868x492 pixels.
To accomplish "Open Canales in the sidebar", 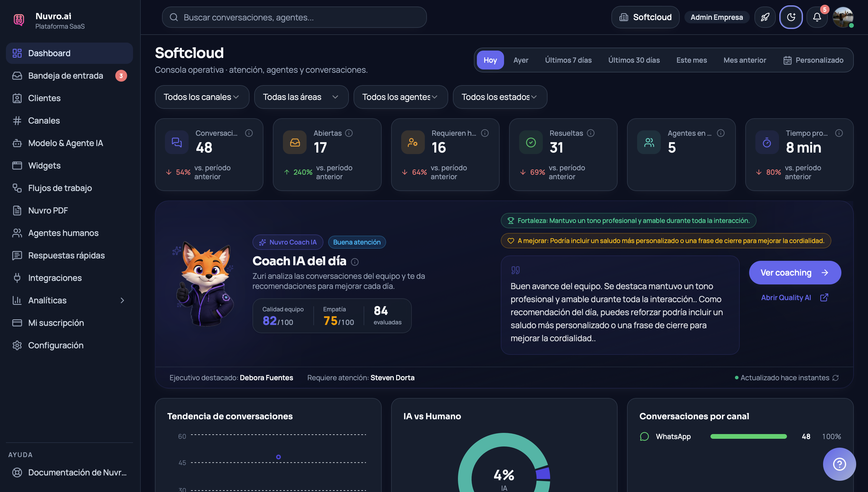I will [69, 121].
